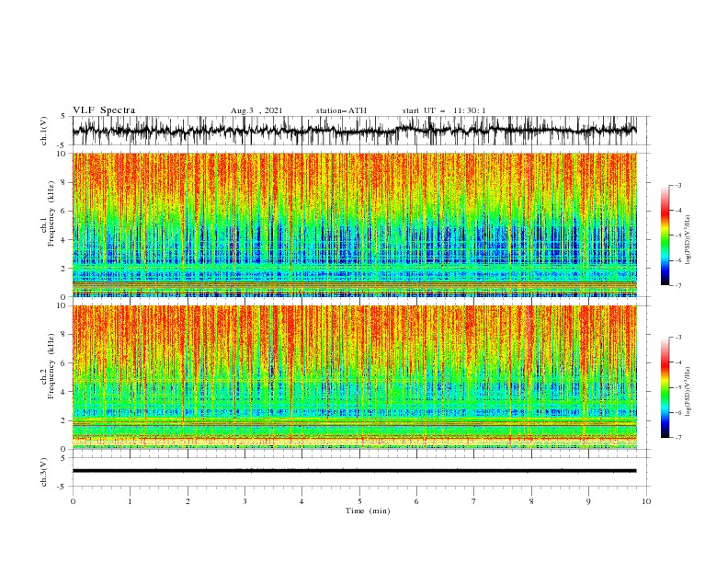Click inside the ch.2 spectrogram panel

pyautogui.click(x=354, y=377)
